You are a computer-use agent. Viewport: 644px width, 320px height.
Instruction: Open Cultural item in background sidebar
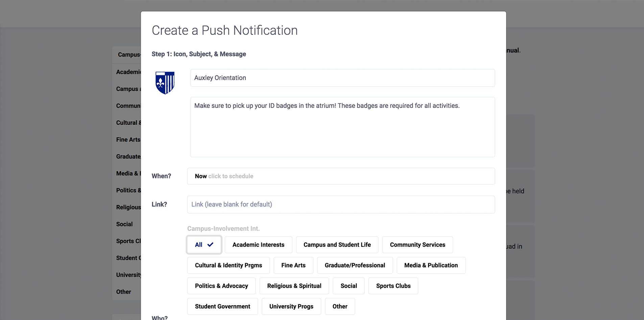tap(128, 123)
